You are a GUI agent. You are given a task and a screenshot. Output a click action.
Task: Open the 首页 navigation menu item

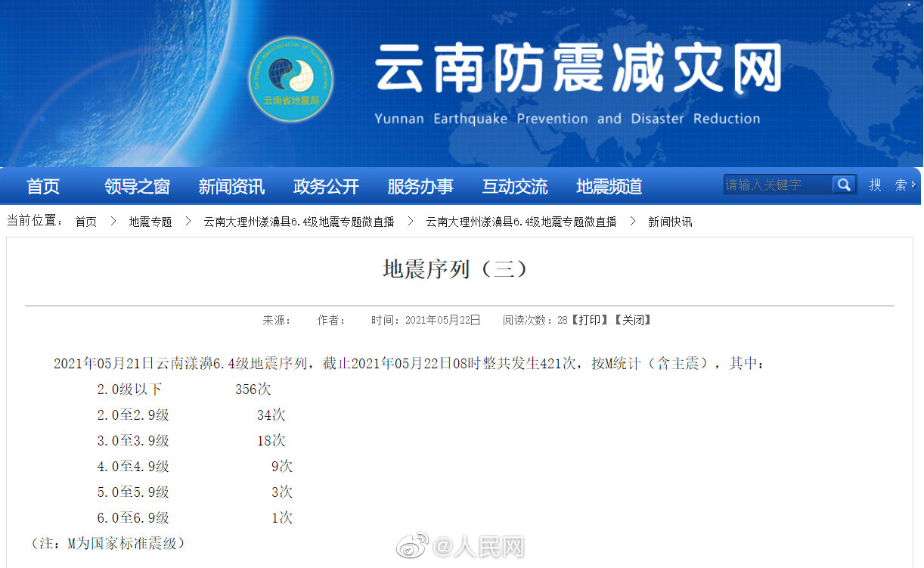pyautogui.click(x=43, y=187)
